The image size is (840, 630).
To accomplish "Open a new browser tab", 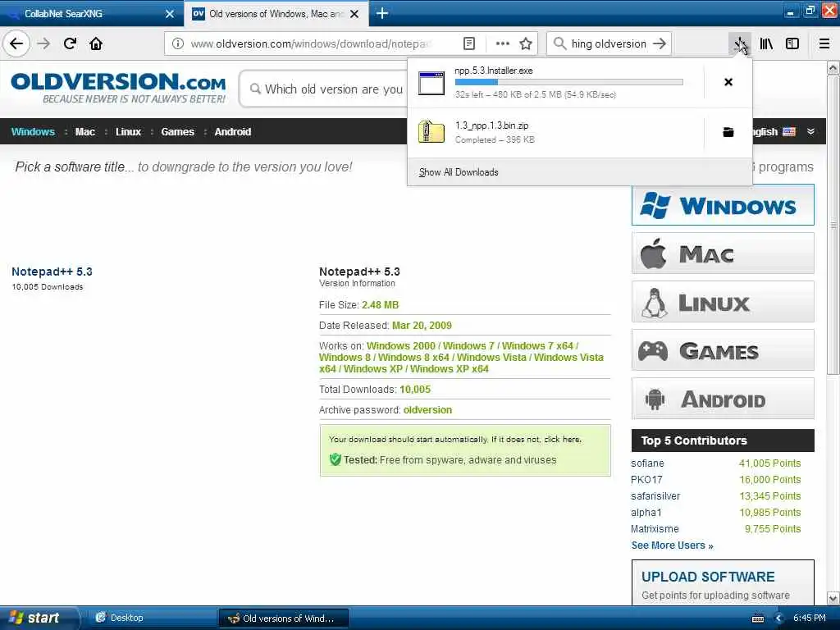I will point(382,13).
